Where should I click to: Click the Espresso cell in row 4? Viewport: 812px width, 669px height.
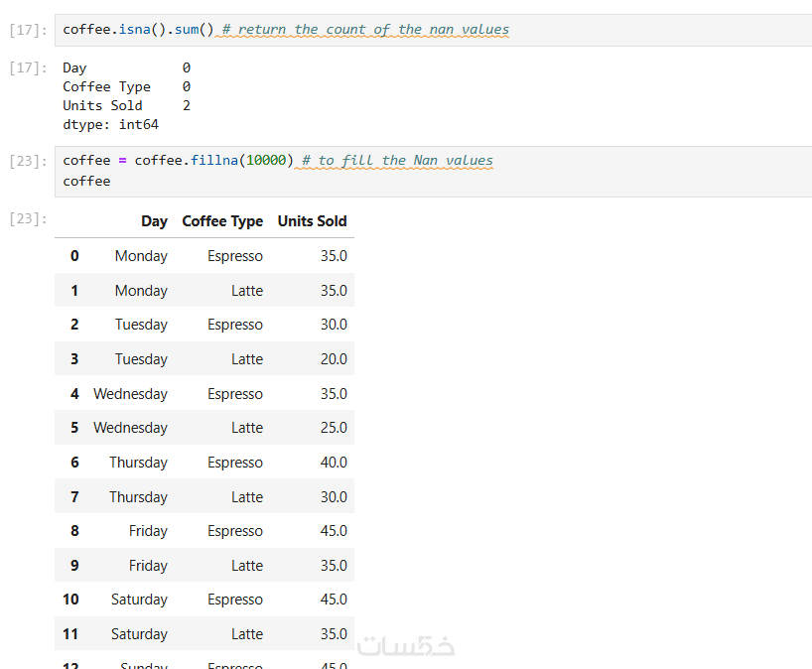tap(235, 394)
